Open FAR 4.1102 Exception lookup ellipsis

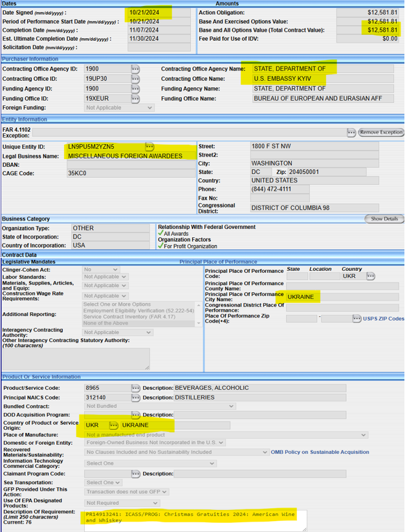351,133
